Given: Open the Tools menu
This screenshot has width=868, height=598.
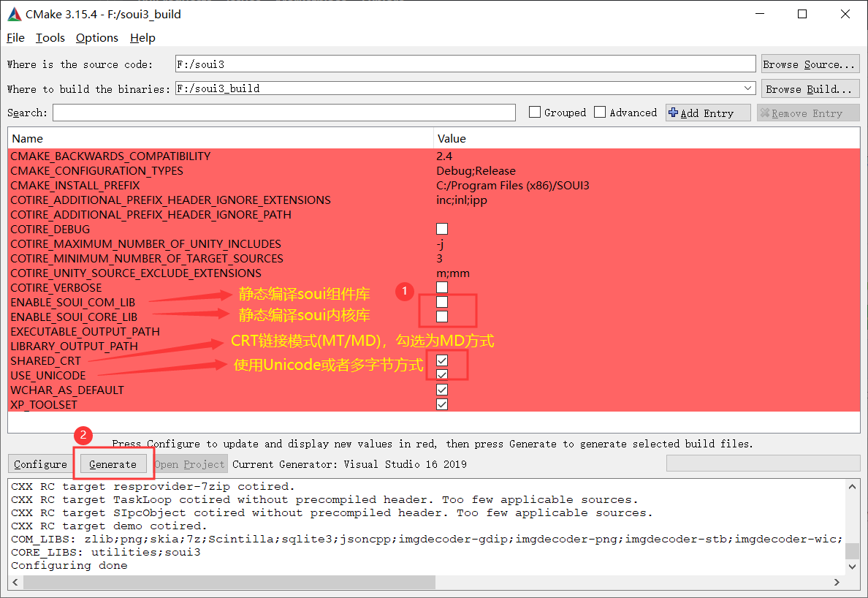Looking at the screenshot, I should 50,38.
